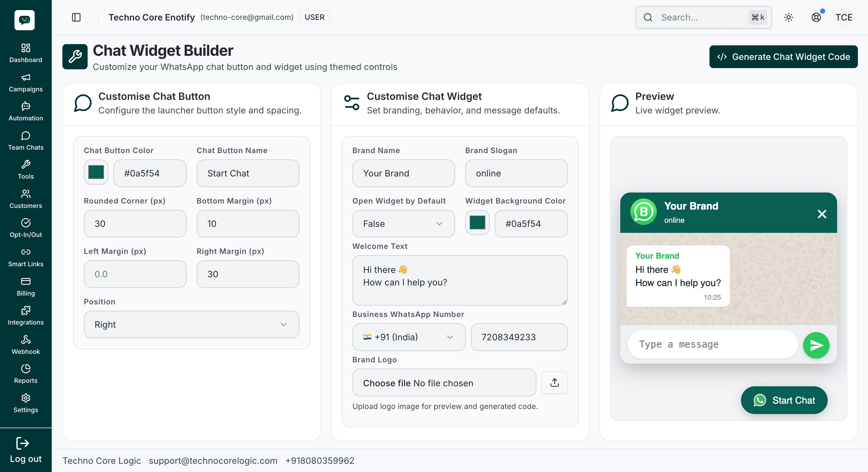Click the Right Margin input
The image size is (868, 472).
point(248,274)
